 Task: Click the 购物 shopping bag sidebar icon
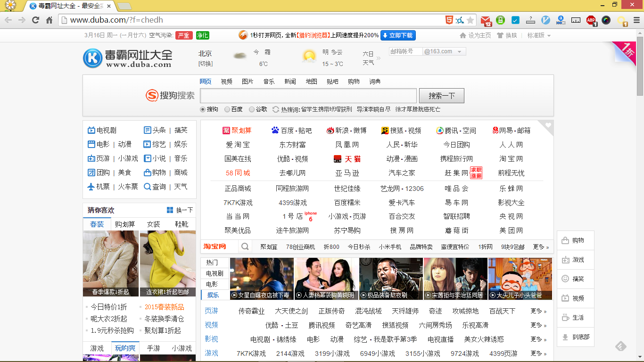[565, 240]
